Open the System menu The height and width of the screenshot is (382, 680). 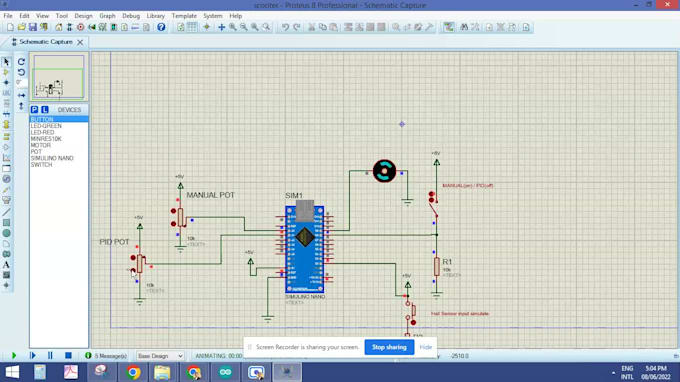[212, 16]
